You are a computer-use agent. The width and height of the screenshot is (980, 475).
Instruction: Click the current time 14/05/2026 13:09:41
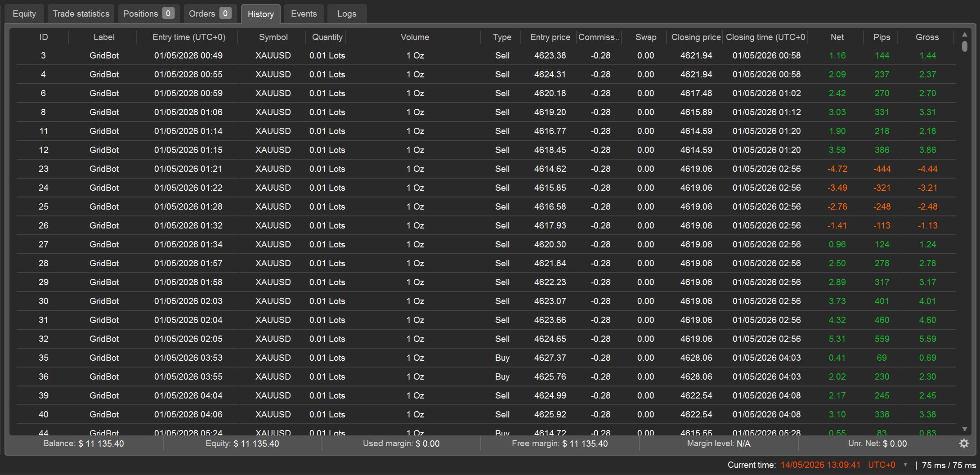pos(820,465)
